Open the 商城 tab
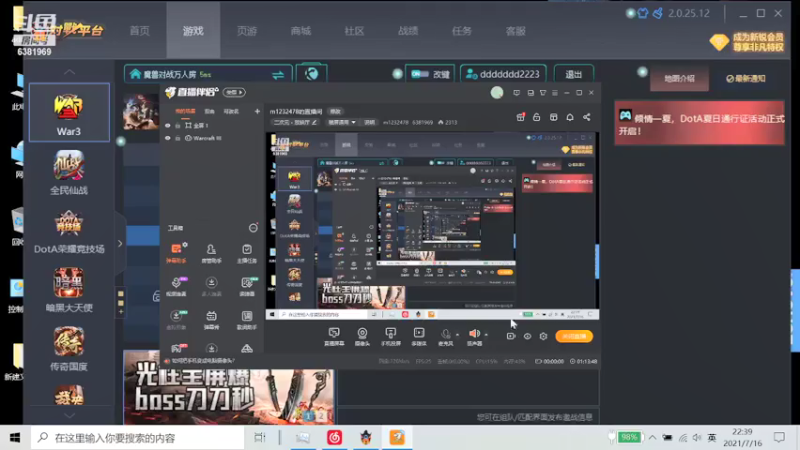Screen dimensions: 800x450 [x=301, y=31]
